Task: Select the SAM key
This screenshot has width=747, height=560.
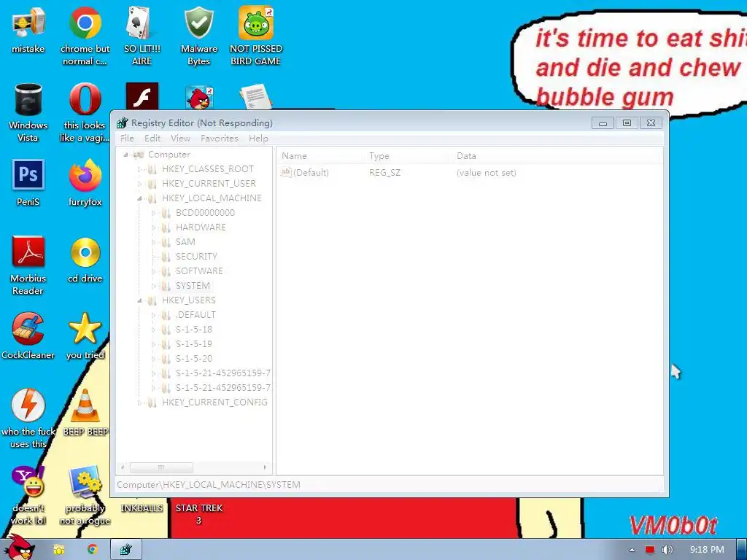Action: (185, 242)
